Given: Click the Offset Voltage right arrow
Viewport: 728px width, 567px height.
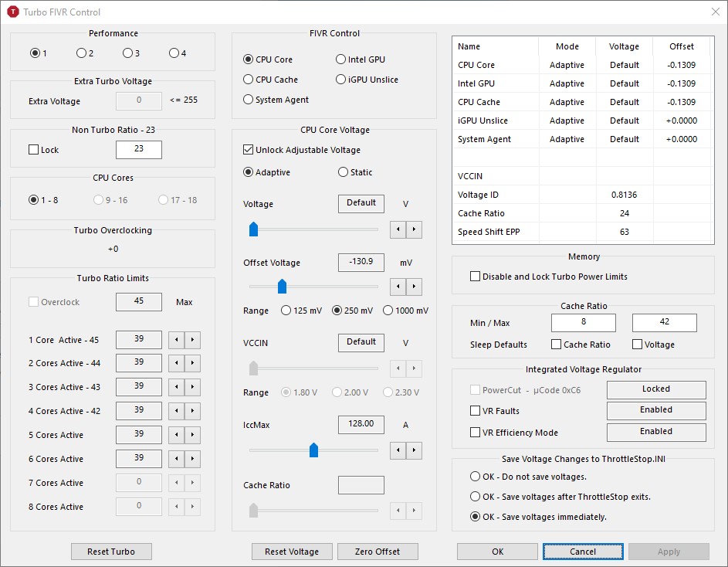Looking at the screenshot, I should [x=414, y=287].
